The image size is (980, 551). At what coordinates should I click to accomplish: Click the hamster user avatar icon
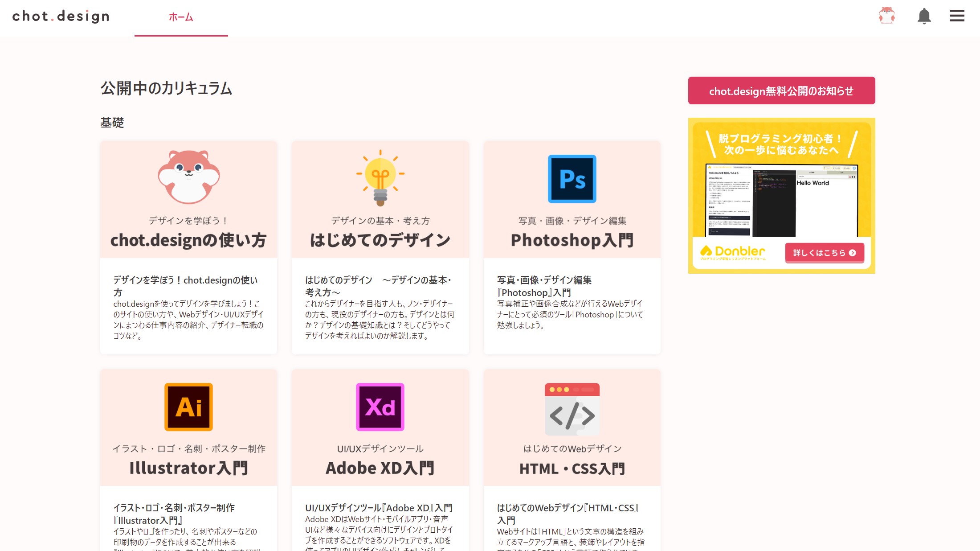(x=886, y=16)
